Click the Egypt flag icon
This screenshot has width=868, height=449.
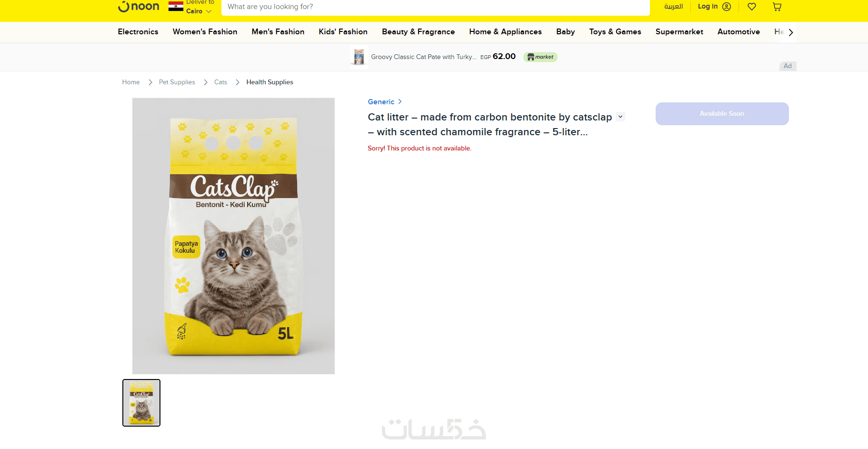click(x=176, y=6)
